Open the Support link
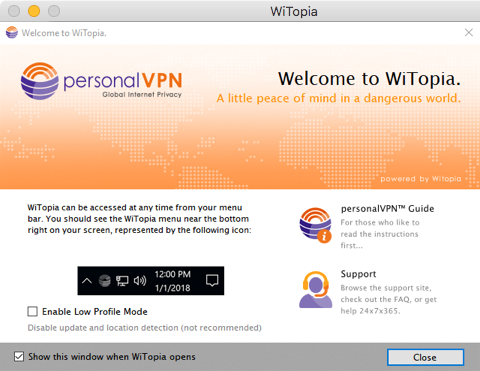This screenshot has width=480, height=371. click(358, 274)
